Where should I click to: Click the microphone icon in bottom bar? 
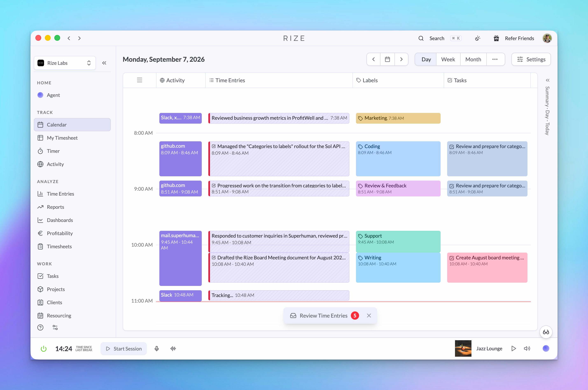[157, 349]
